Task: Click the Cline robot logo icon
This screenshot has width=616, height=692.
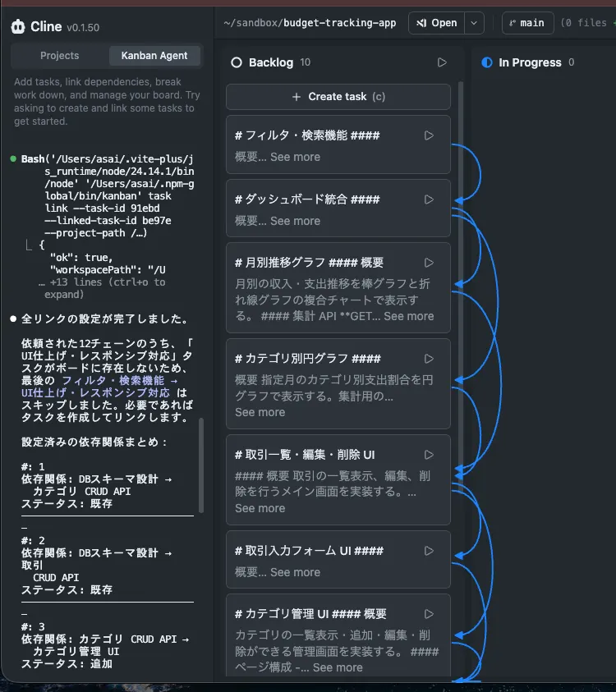Action: (x=18, y=27)
